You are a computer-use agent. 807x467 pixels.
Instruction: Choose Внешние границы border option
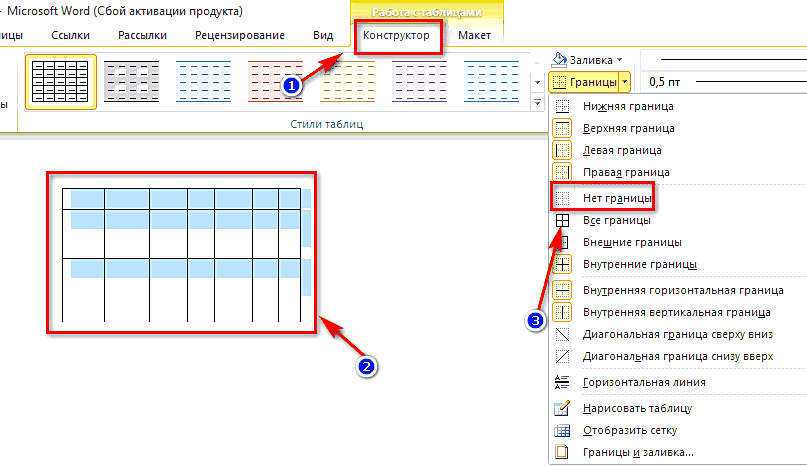[x=632, y=242]
